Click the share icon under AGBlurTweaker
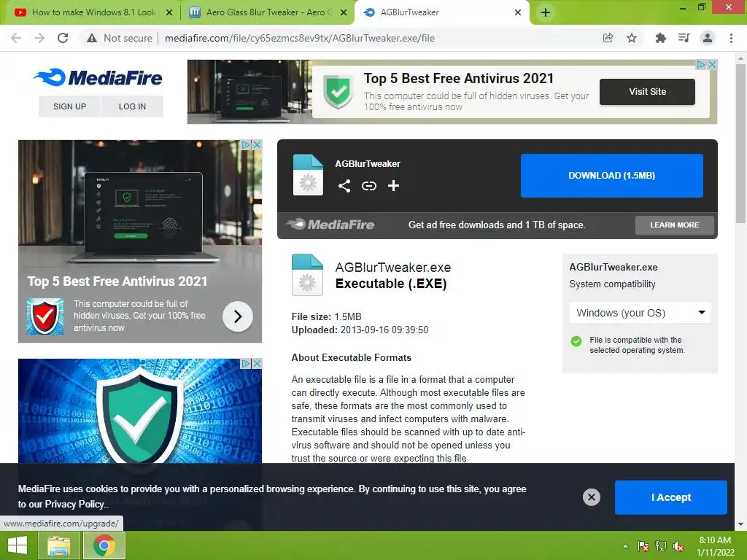This screenshot has height=560, width=747. 344,186
